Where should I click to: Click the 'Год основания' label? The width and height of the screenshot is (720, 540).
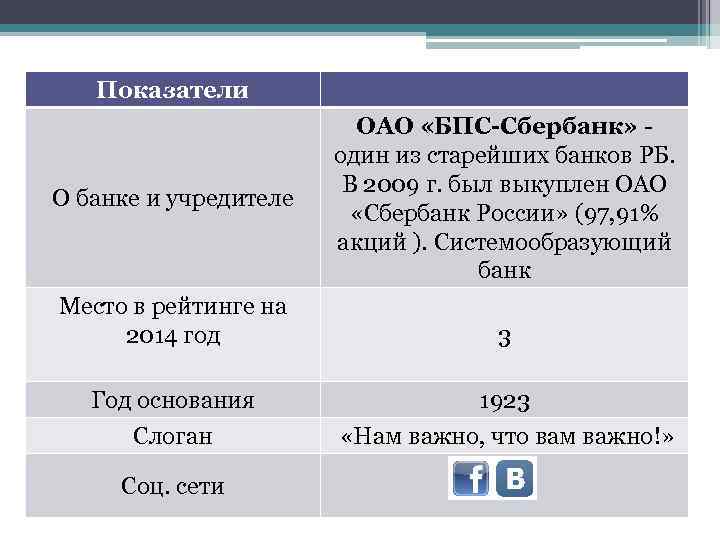[173, 400]
